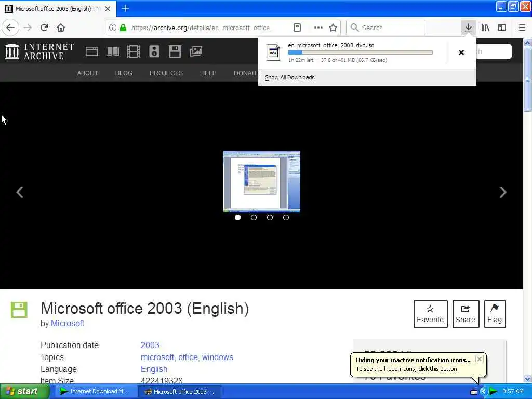This screenshot has height=399, width=532.
Task: Reload the current page
Action: (44, 28)
